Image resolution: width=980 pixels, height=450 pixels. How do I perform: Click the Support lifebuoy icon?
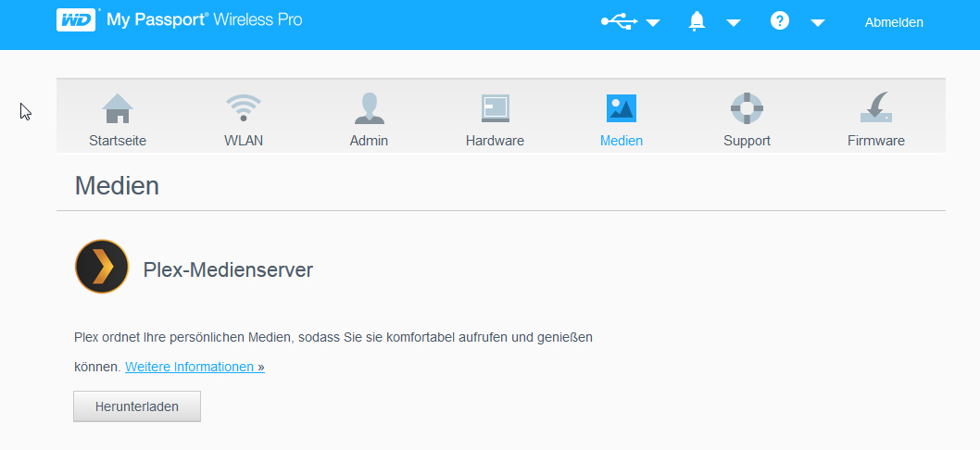[747, 108]
